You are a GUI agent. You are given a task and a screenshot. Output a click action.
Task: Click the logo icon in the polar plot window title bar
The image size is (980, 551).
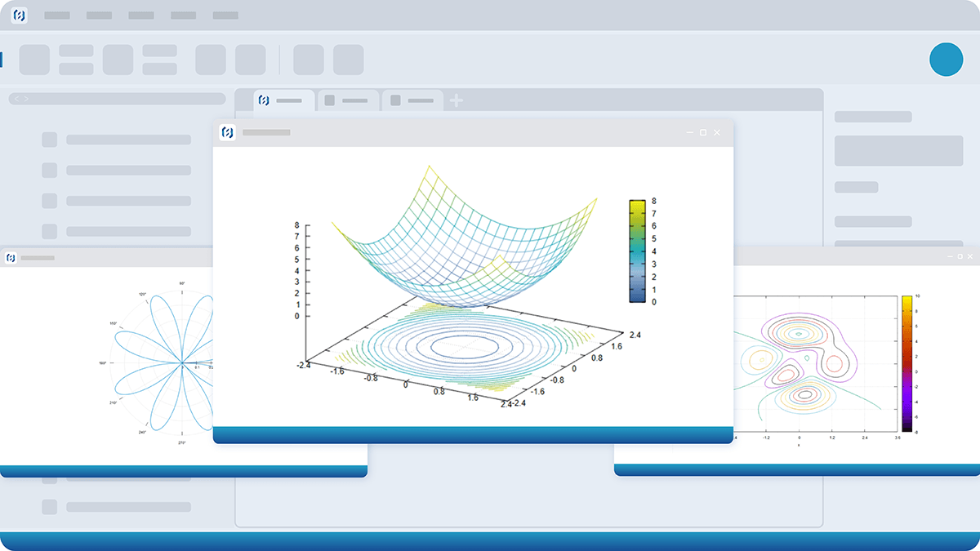11,258
